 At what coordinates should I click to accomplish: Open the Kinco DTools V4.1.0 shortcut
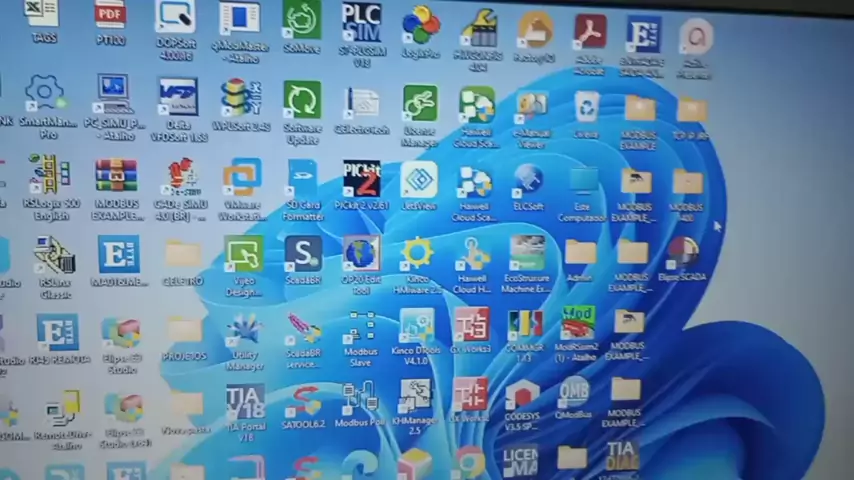pos(417,328)
